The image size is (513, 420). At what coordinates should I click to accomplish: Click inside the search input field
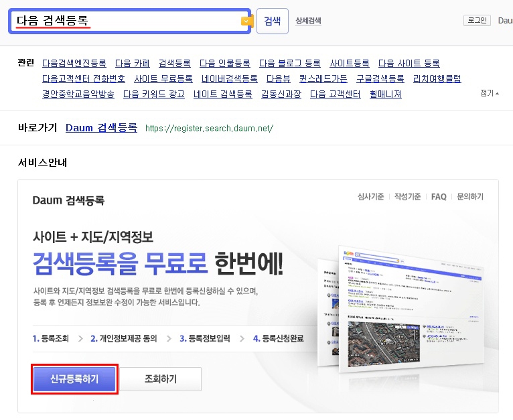[127, 21]
